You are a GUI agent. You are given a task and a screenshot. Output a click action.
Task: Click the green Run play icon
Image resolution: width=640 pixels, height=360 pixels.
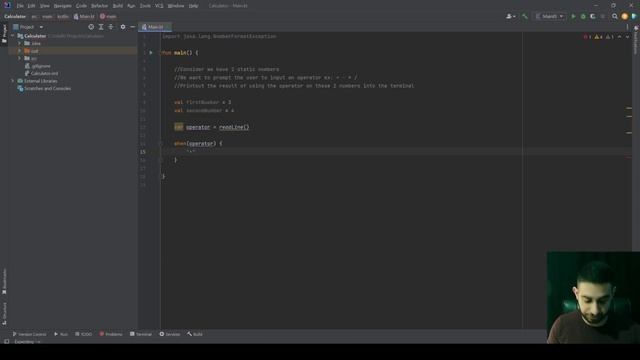point(573,17)
